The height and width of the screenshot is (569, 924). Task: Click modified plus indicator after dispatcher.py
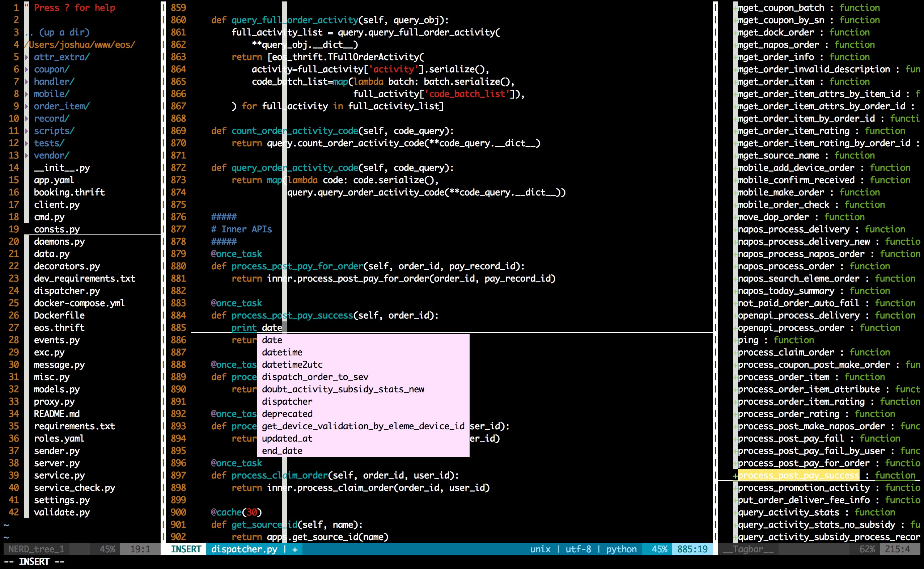click(x=295, y=549)
